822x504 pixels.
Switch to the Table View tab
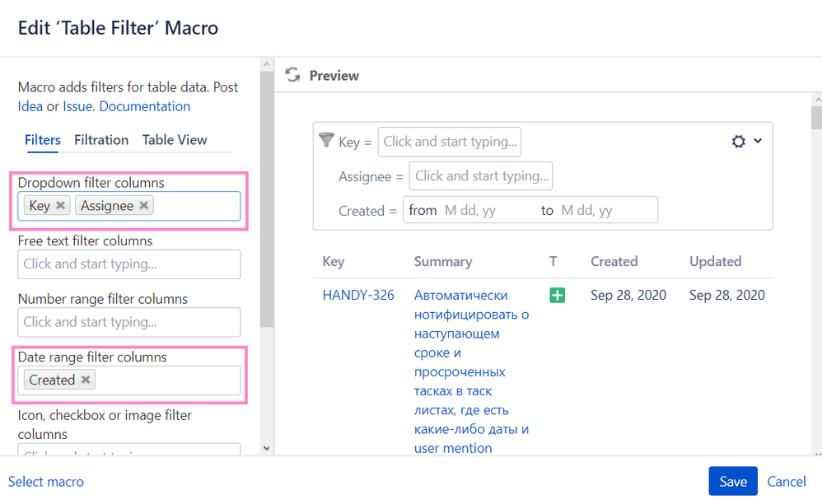point(174,140)
